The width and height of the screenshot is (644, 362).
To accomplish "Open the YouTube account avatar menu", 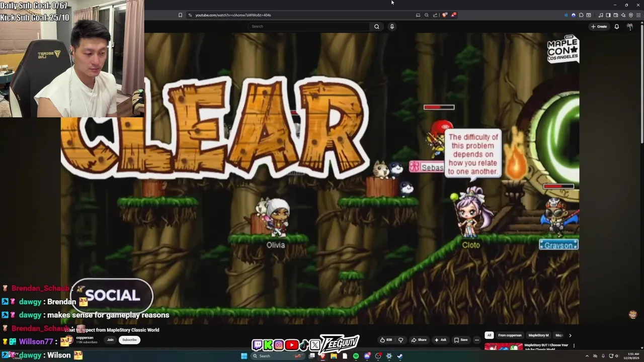I will 629,27.
